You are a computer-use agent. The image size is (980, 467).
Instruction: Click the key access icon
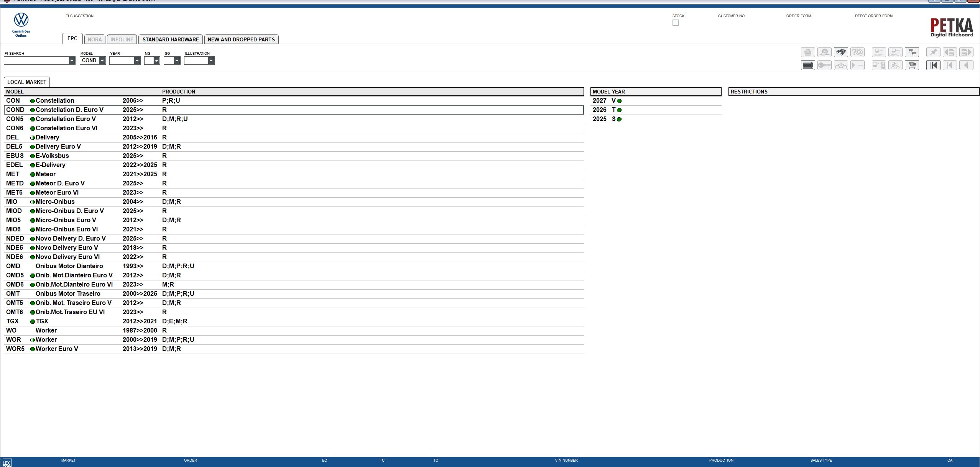click(824, 65)
